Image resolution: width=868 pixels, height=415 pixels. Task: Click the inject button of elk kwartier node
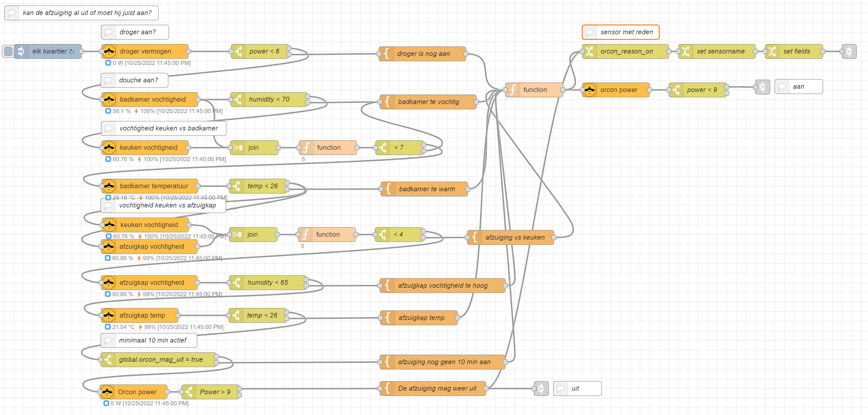8,51
